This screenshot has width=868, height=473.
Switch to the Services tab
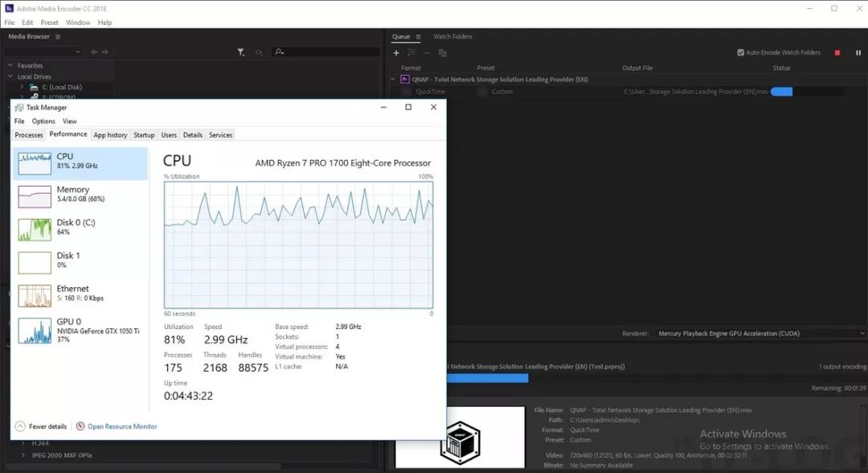[220, 135]
